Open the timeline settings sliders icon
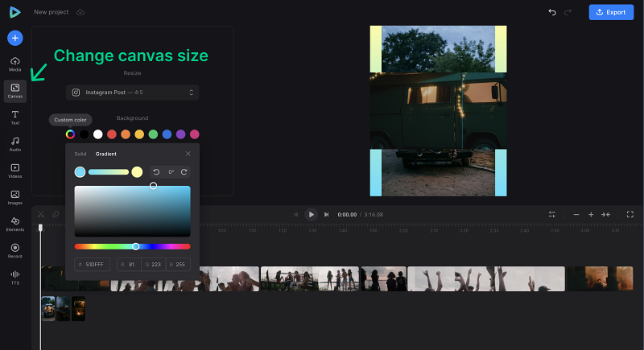This screenshot has height=350, width=644. tap(552, 215)
